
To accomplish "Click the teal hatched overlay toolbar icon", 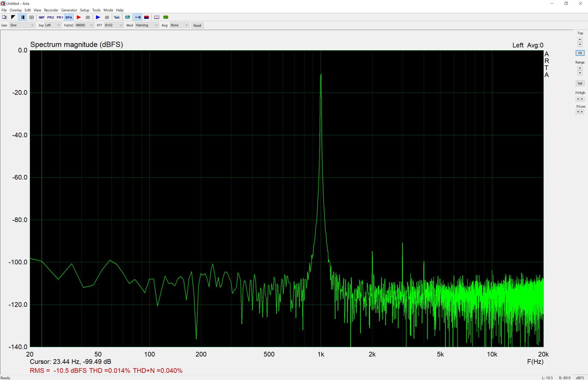I will click(128, 17).
